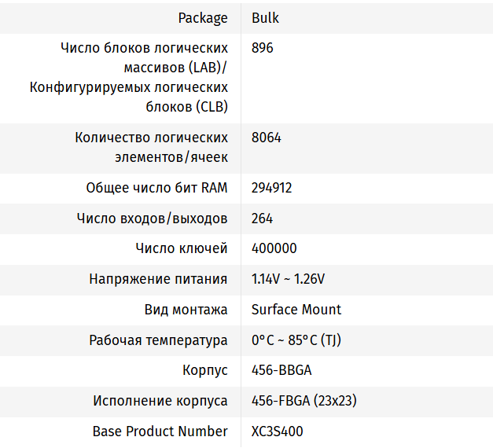The height and width of the screenshot is (448, 493).
Task: Select the voltage value 1.14V ~ 1.26V
Action: [x=288, y=279]
